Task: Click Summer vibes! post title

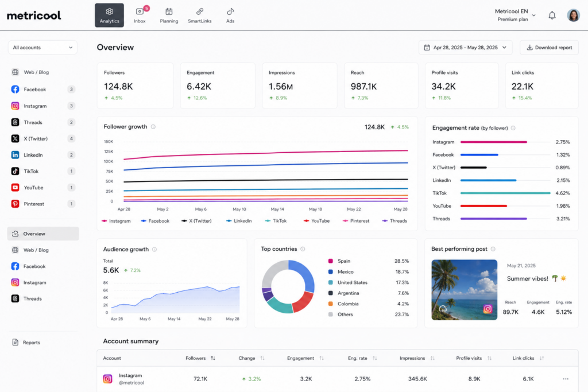Action: [x=537, y=278]
